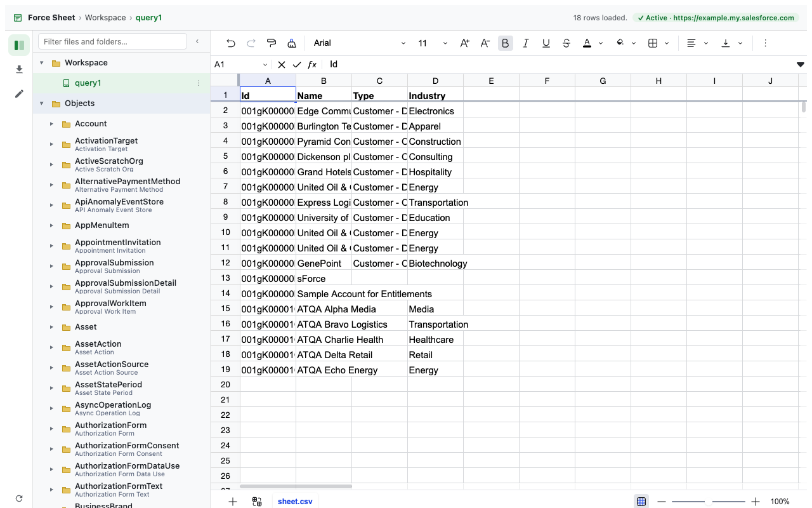Zoom out with the minus button
The image size is (812, 508).
(x=662, y=502)
